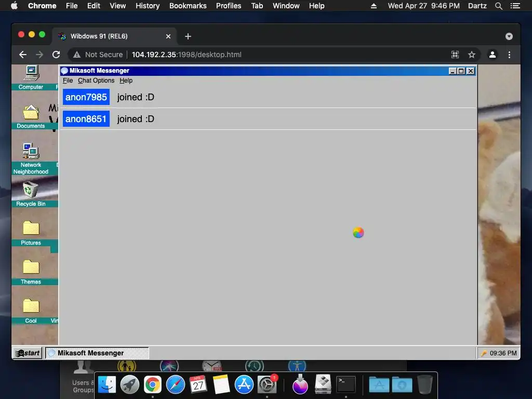Go forward in Chrome
This screenshot has height=399, width=532.
(39, 55)
